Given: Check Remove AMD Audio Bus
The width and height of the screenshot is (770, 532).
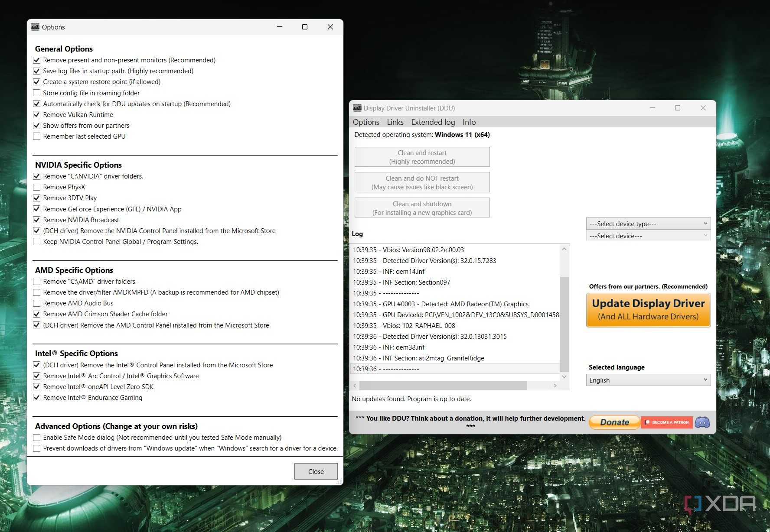Looking at the screenshot, I should pyautogui.click(x=37, y=303).
